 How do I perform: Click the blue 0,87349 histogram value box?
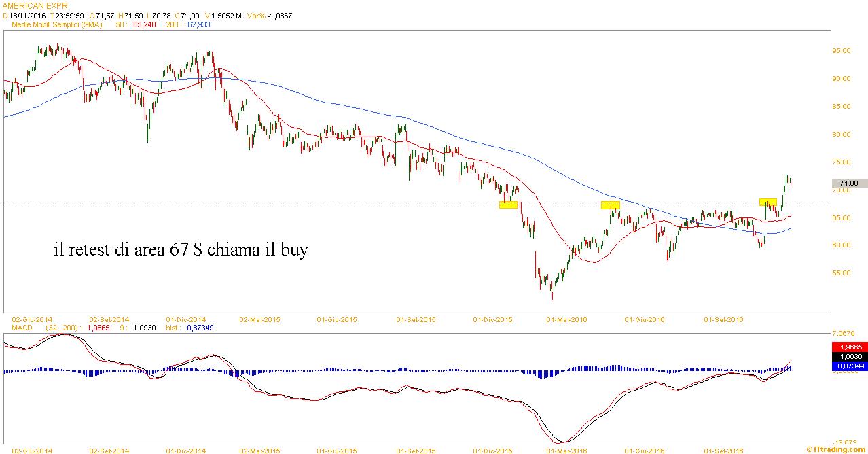(849, 366)
